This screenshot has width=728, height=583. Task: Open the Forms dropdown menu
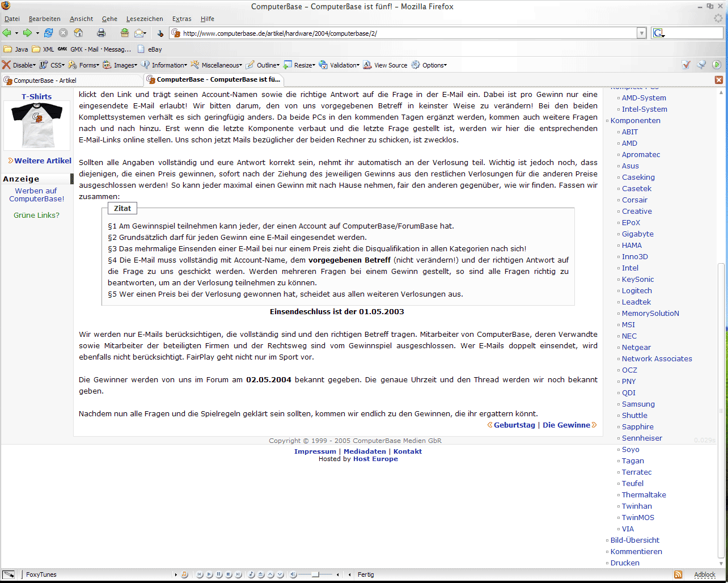pyautogui.click(x=84, y=65)
